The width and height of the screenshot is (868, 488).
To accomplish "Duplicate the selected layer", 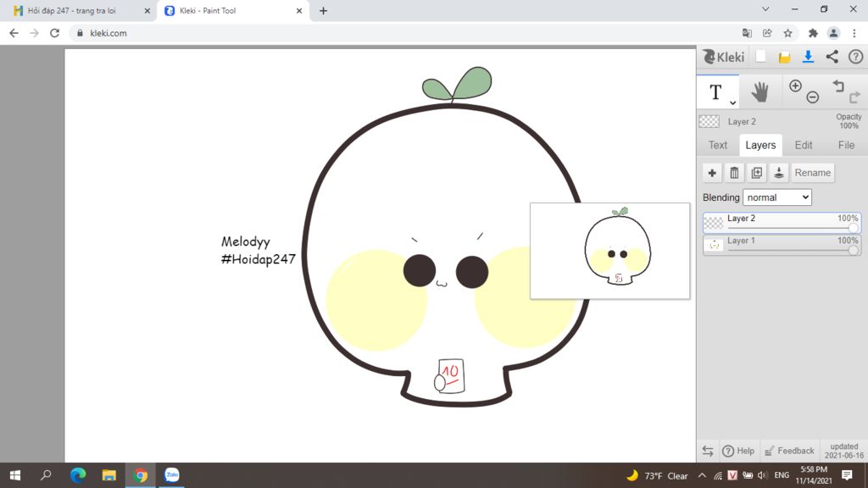I will click(x=756, y=173).
